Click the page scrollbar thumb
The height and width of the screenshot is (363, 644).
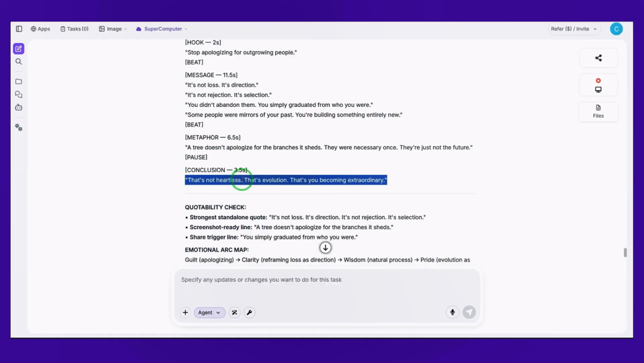[625, 253]
